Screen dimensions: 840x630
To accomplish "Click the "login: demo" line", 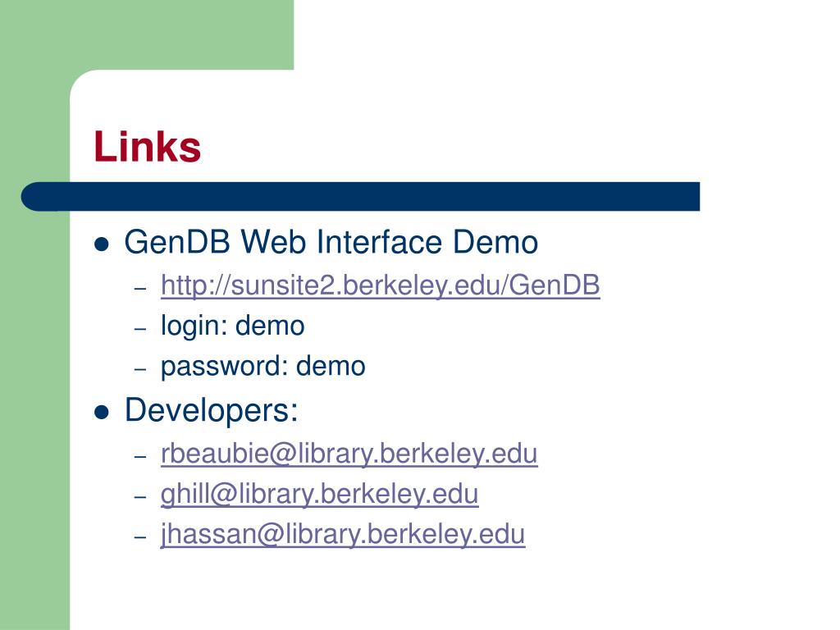I will (232, 326).
